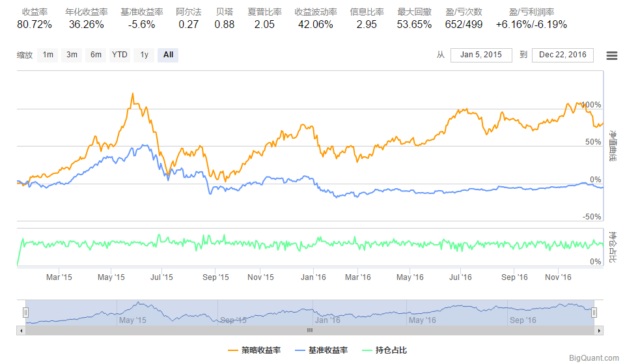Open the BigQuant.com credits link

coord(594,358)
